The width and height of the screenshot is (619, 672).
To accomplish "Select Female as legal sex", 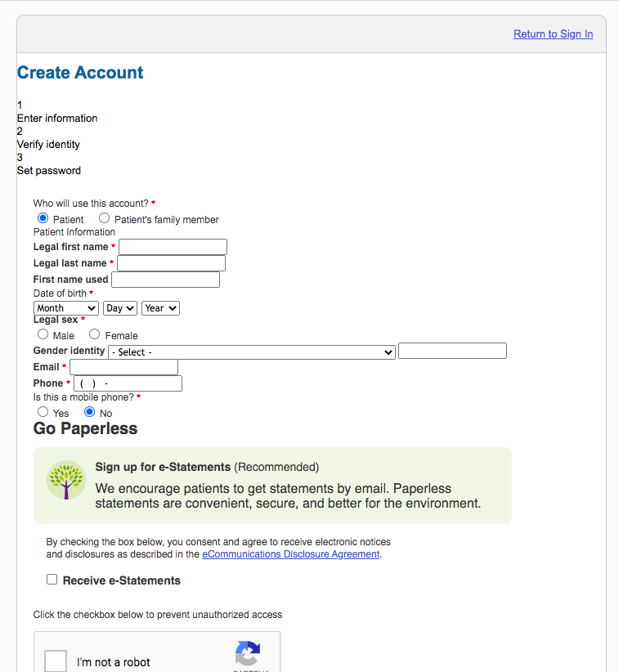I will tap(95, 334).
